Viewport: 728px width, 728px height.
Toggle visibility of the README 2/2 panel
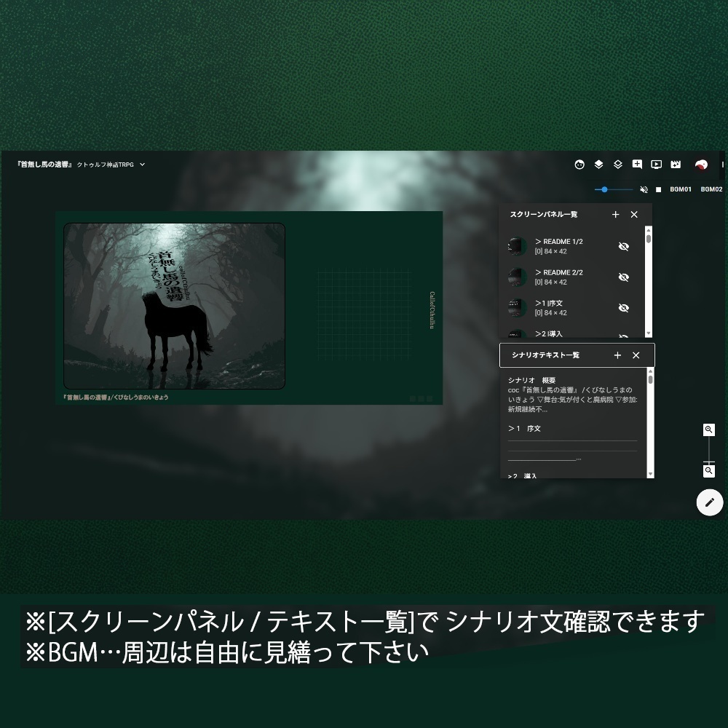click(624, 277)
